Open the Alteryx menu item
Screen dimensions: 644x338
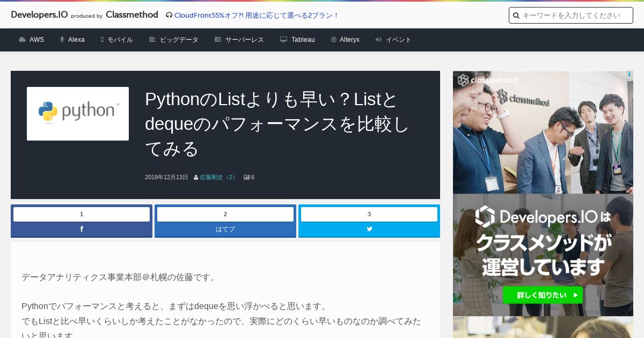(x=350, y=40)
